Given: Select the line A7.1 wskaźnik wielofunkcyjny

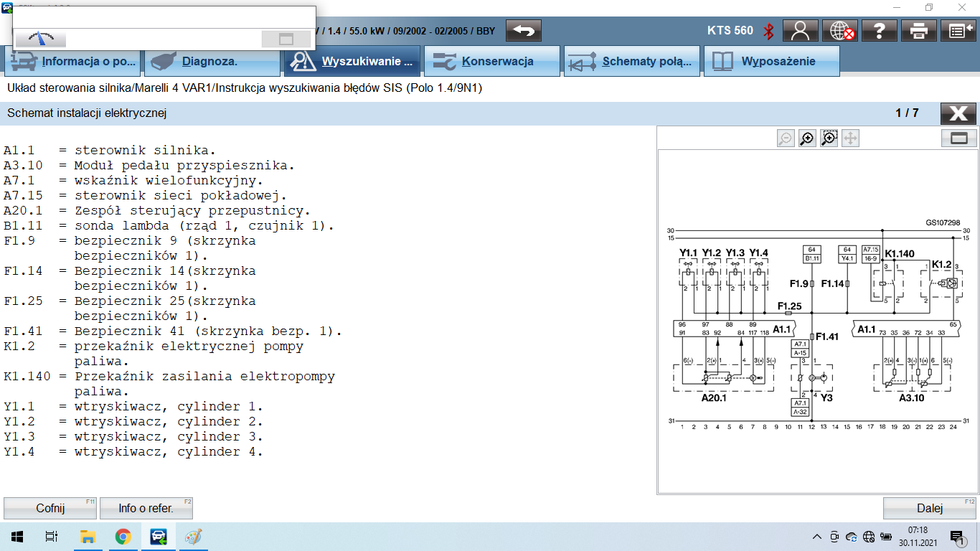Looking at the screenshot, I should pos(133,180).
